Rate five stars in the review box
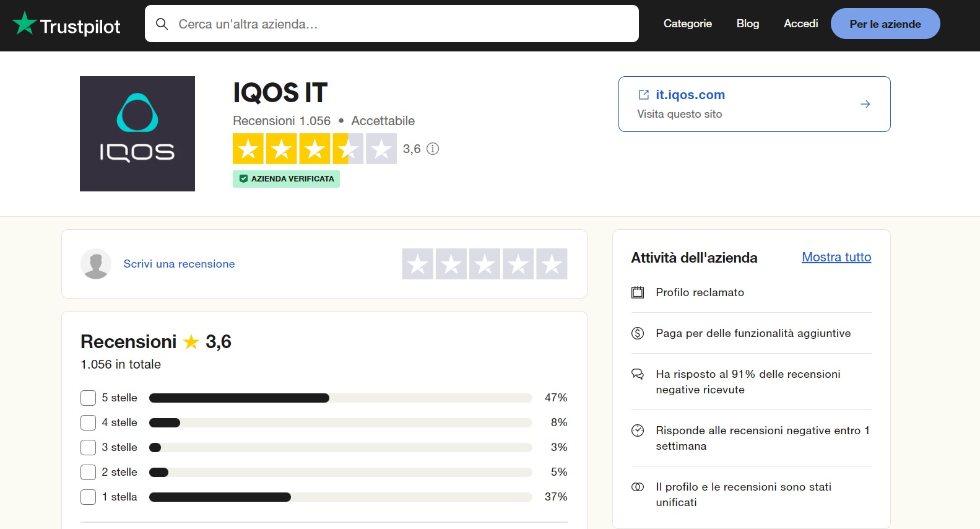 click(552, 264)
